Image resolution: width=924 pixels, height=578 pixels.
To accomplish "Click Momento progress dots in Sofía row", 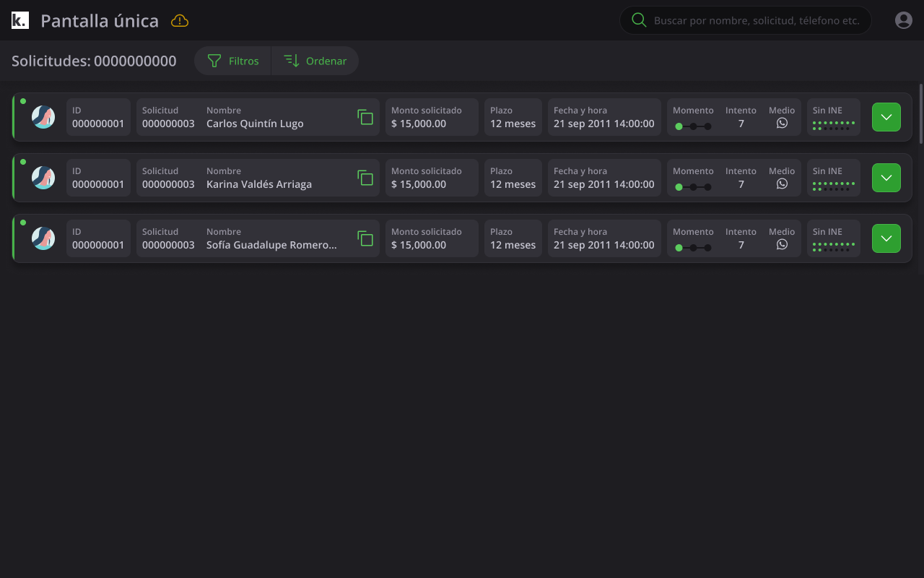I will (693, 248).
